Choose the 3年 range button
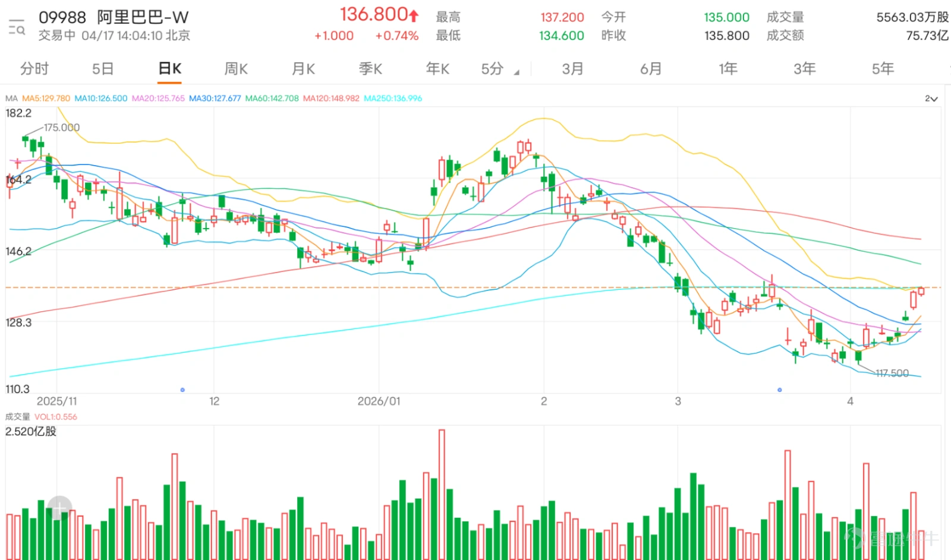This screenshot has height=560, width=951. (x=805, y=69)
